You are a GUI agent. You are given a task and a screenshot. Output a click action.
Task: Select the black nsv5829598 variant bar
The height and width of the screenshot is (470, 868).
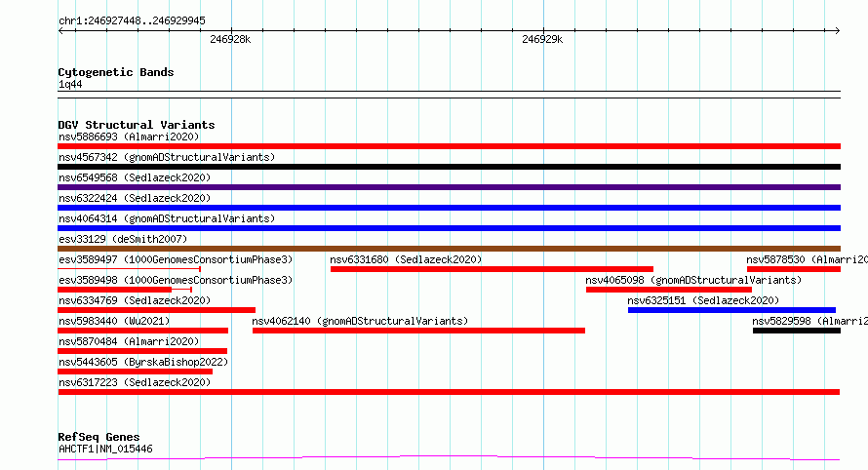point(797,331)
